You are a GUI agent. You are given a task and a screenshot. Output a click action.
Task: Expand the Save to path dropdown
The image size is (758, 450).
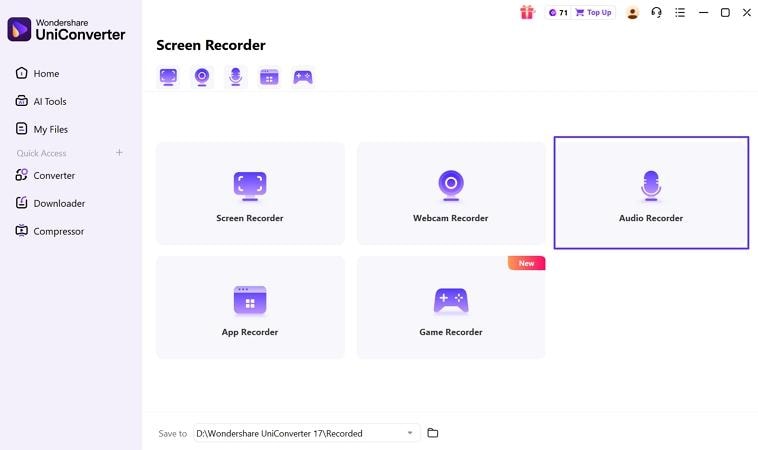tap(409, 433)
